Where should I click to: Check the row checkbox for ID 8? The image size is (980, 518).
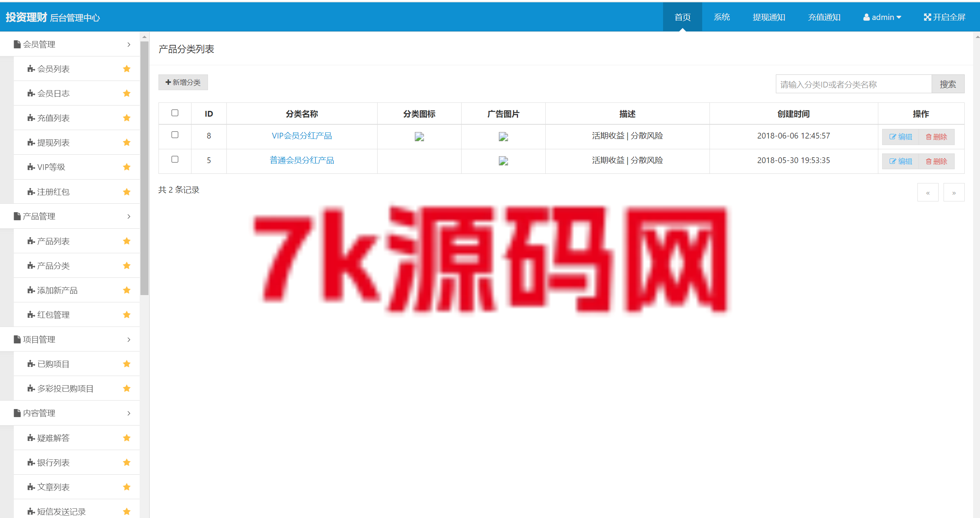click(175, 135)
